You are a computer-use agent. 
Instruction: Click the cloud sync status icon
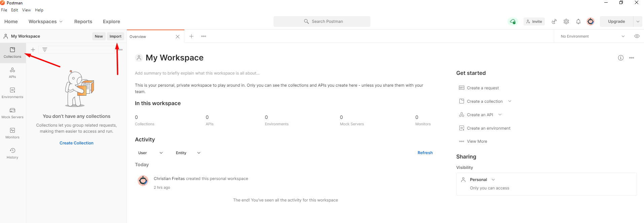click(x=513, y=21)
